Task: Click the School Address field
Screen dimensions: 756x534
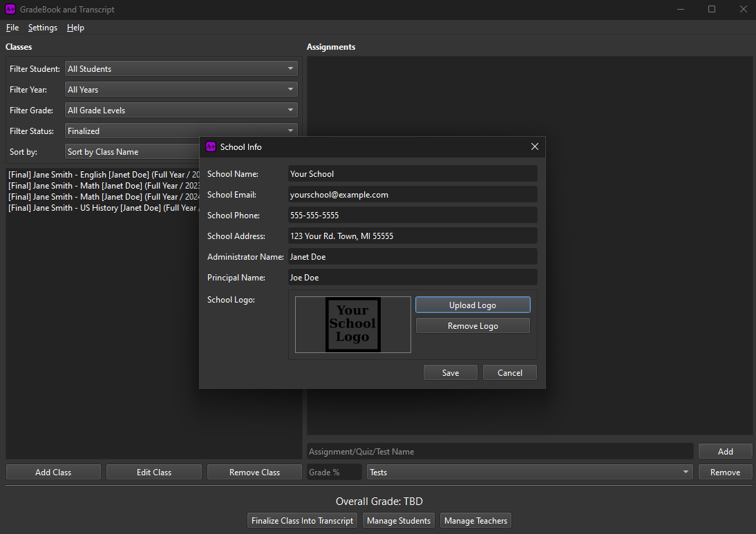Action: [x=413, y=236]
